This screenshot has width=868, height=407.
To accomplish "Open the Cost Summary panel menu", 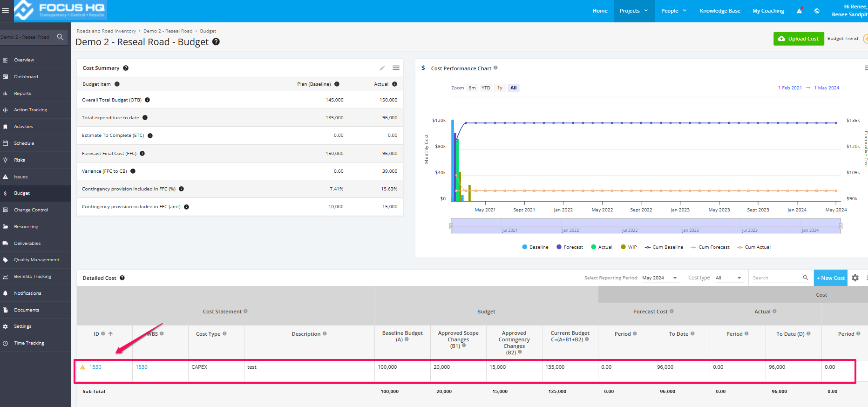I will pyautogui.click(x=396, y=68).
